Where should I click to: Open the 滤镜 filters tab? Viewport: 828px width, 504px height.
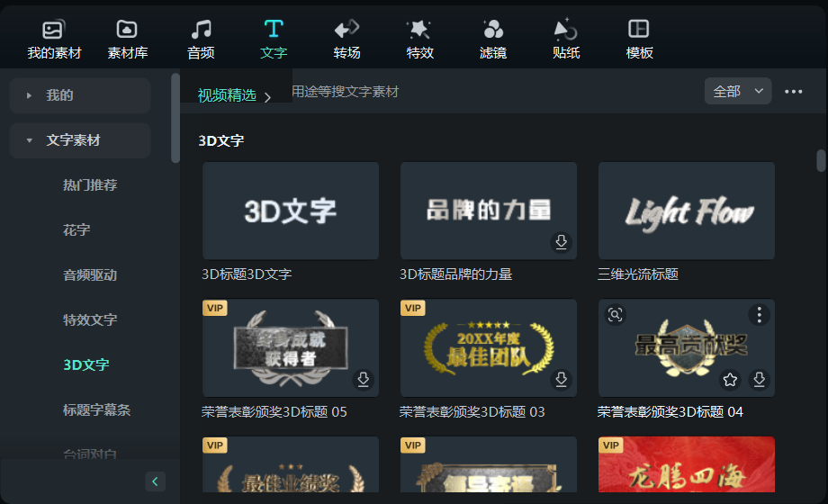[492, 40]
